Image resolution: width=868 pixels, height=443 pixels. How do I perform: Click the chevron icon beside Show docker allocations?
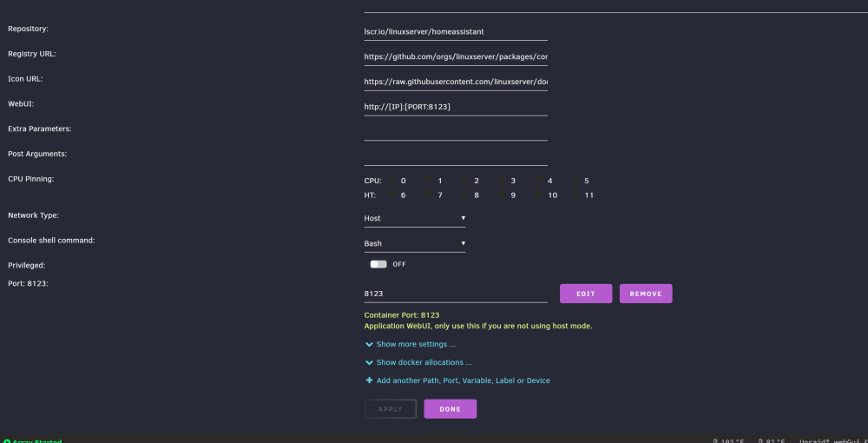pyautogui.click(x=369, y=363)
